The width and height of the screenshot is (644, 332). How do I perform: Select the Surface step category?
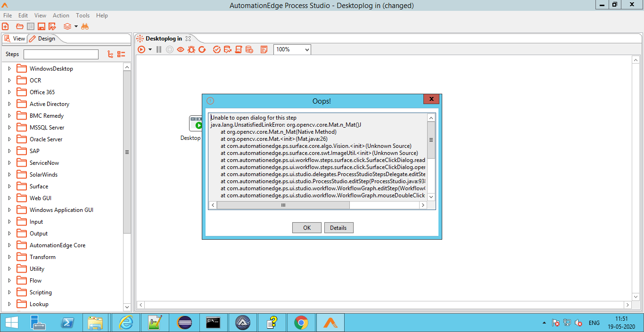point(39,186)
